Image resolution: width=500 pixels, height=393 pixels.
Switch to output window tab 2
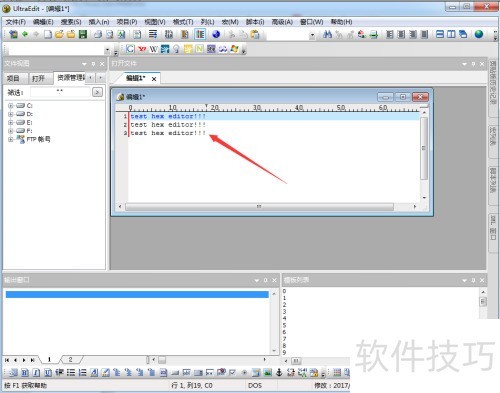[70, 359]
